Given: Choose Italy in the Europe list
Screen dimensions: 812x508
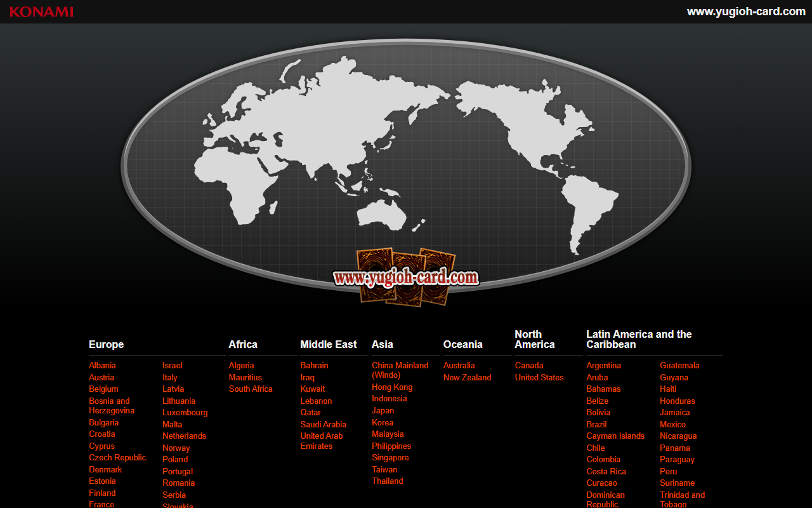Looking at the screenshot, I should pos(170,377).
